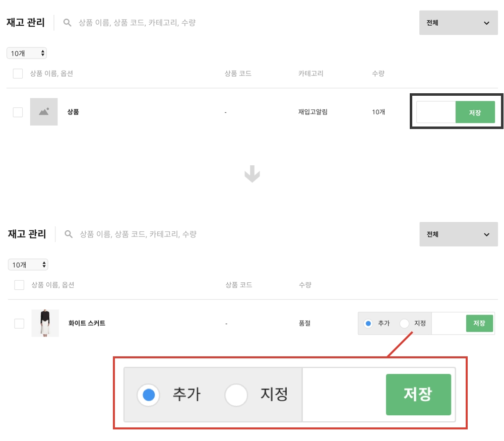504x441 pixels.
Task: Check the 상품 row checkbox
Action: (18, 112)
